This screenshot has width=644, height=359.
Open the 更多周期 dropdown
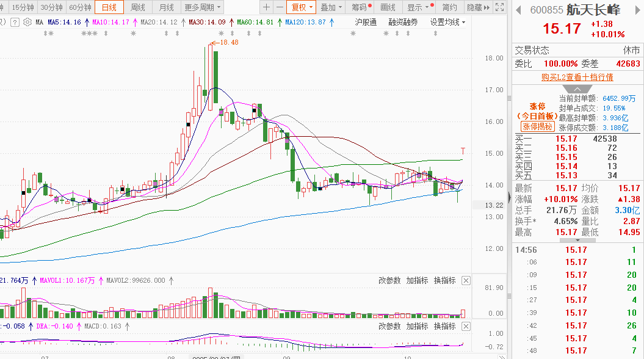pos(202,7)
